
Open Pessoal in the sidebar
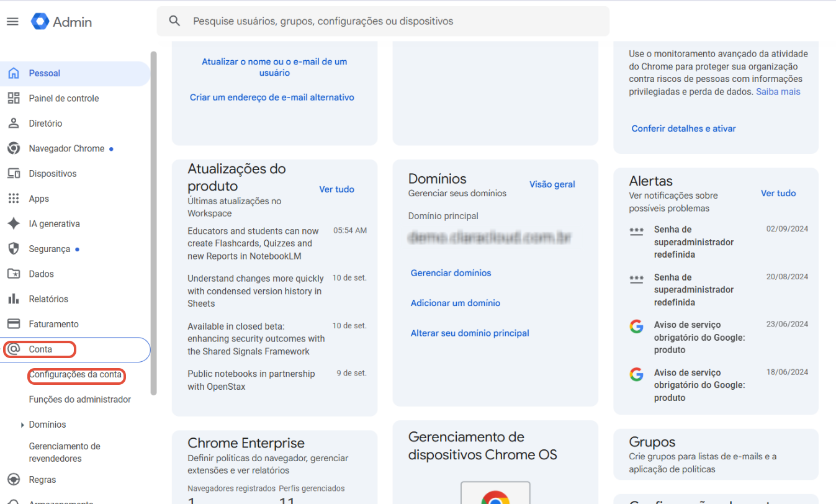pos(75,73)
